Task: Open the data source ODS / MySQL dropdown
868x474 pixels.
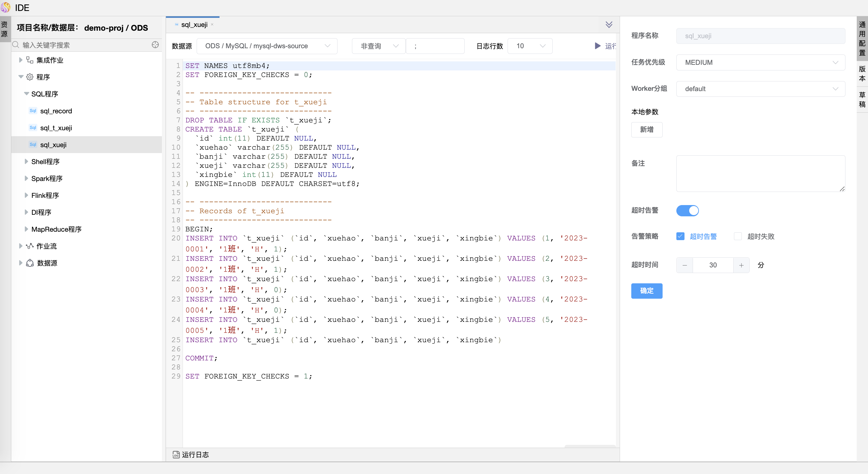Action: 267,46
